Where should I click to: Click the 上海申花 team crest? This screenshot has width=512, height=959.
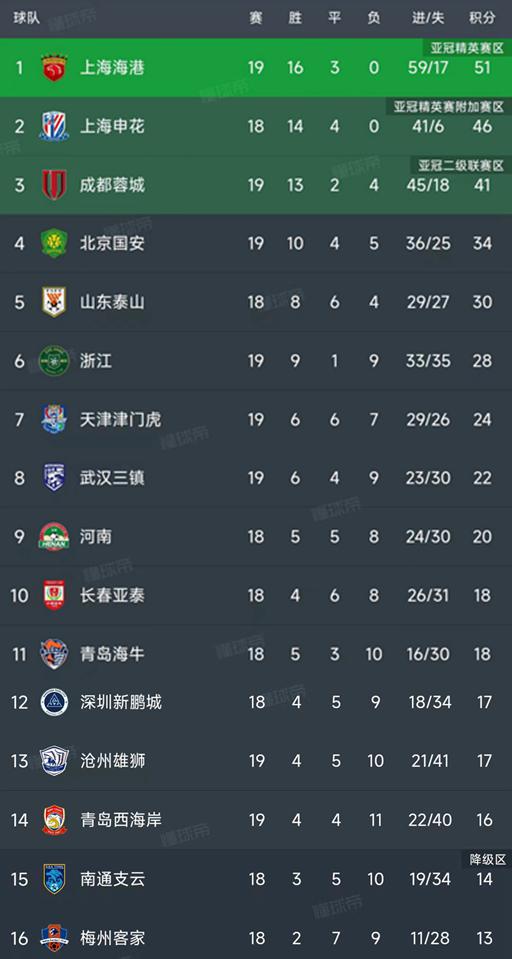(x=54, y=126)
